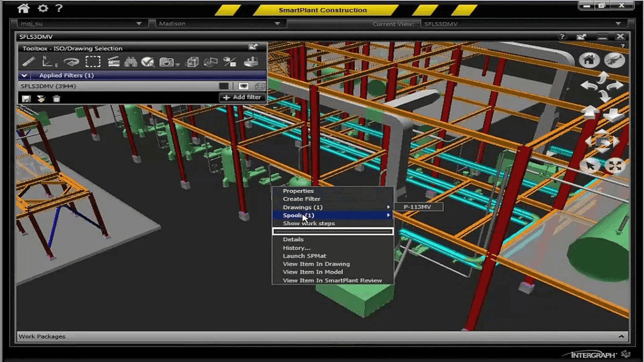Take a snapshot with the camera tool
This screenshot has width=644, height=362.
(167, 61)
